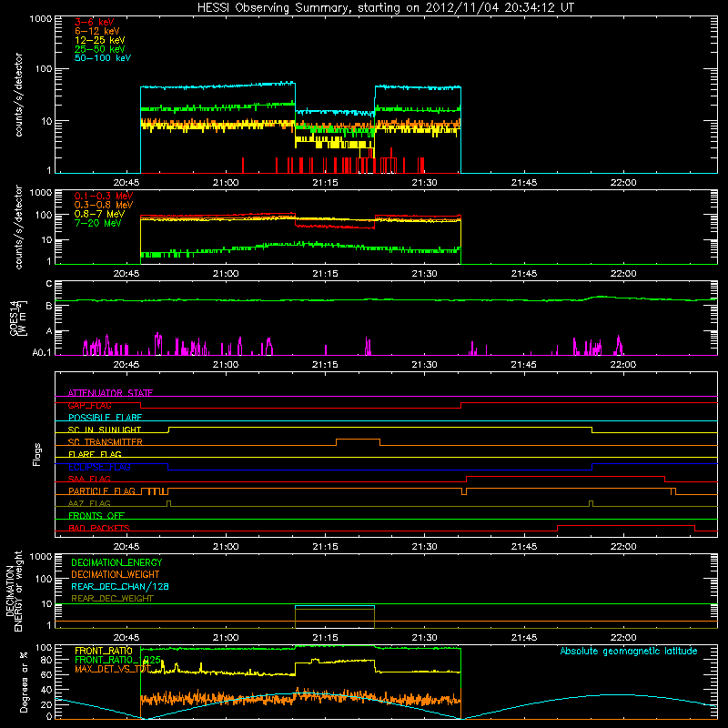Screen dimensions: 728x728
Task: Click the Absolute geomagnetic latitude label
Action: (629, 652)
